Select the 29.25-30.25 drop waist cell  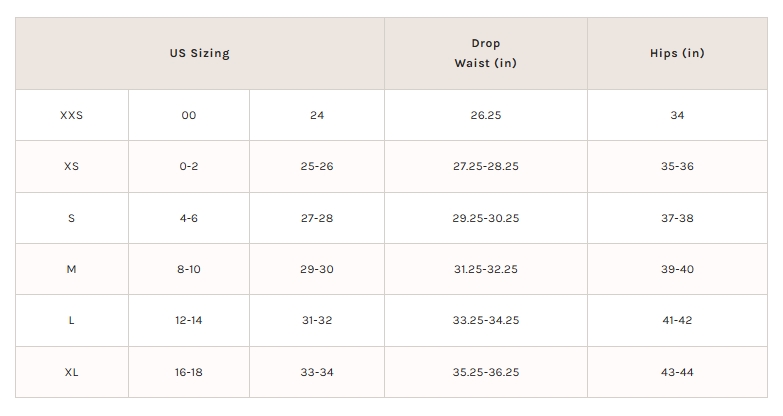point(485,218)
